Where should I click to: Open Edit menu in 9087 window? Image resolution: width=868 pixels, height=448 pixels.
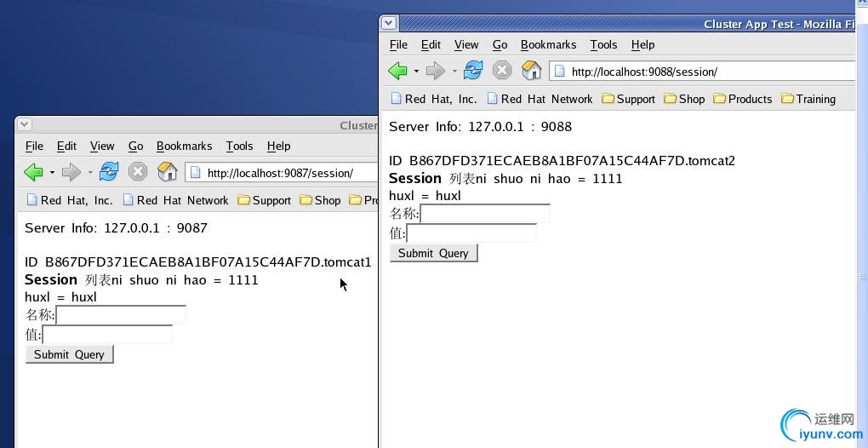66,146
